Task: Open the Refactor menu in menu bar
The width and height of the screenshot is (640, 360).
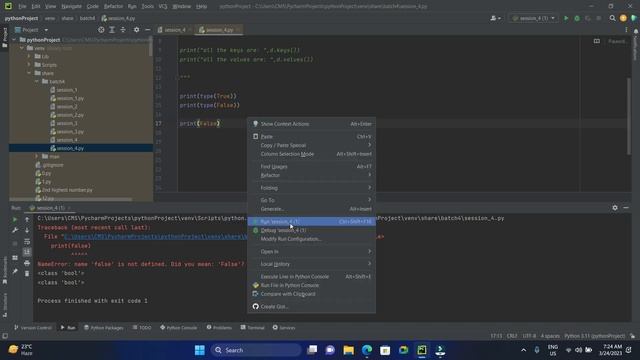Action: coord(113,6)
